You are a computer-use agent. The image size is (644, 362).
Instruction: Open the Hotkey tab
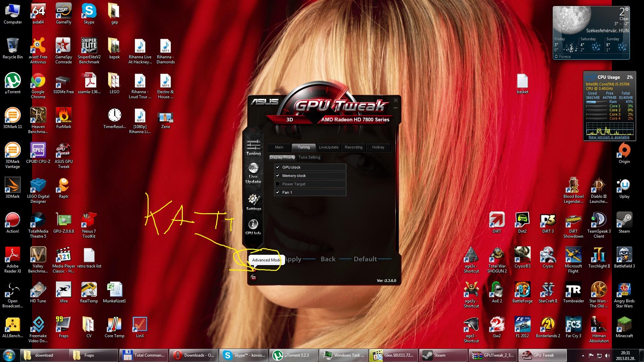378,147
